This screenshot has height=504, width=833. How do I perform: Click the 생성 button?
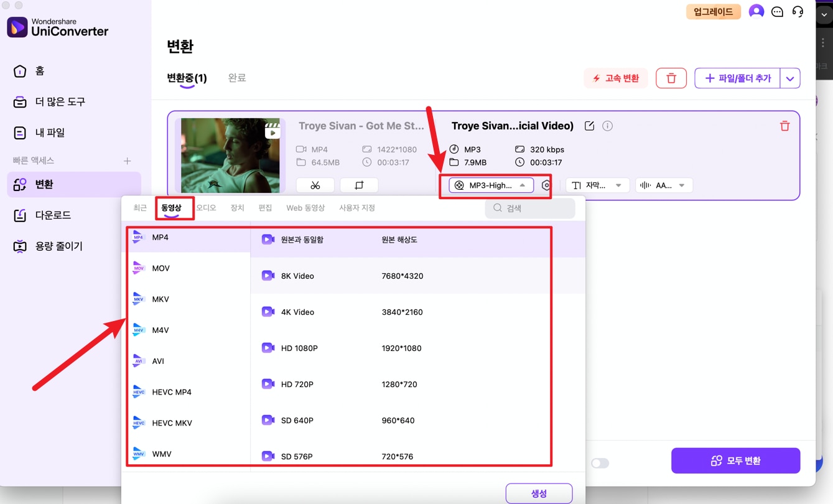pos(539,493)
